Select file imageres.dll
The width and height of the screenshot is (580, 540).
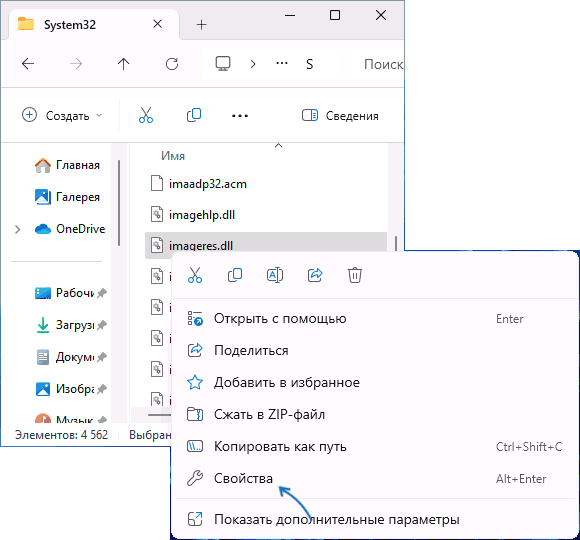[x=266, y=245]
